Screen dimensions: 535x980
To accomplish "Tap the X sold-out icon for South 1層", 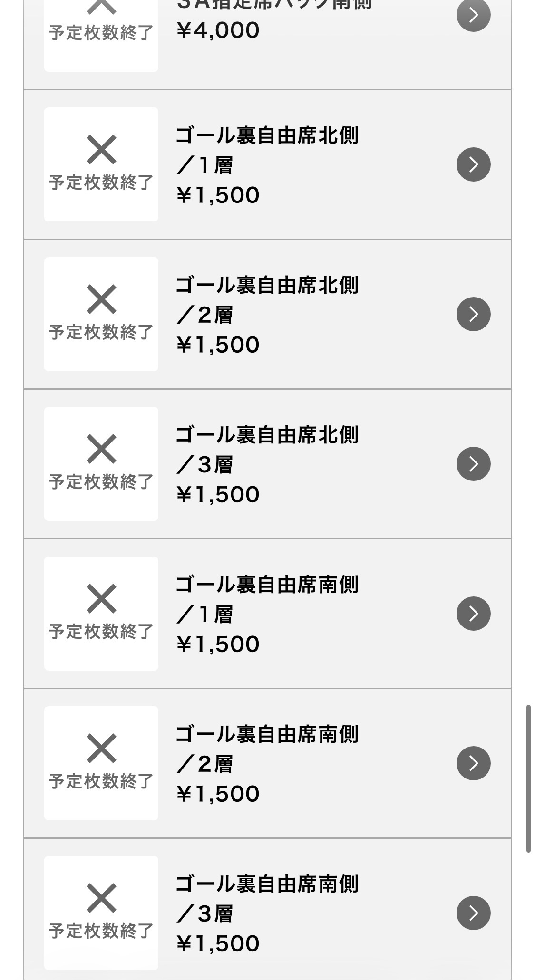I will tap(101, 599).
